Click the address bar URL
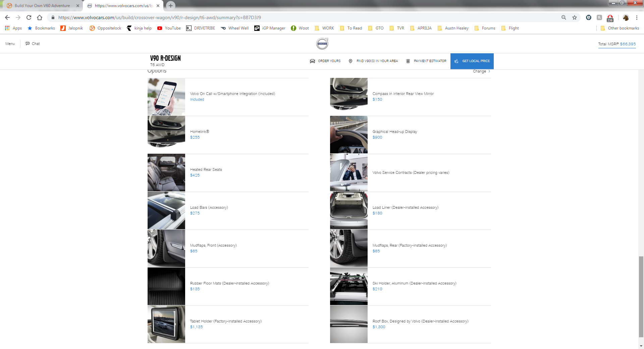 point(160,17)
